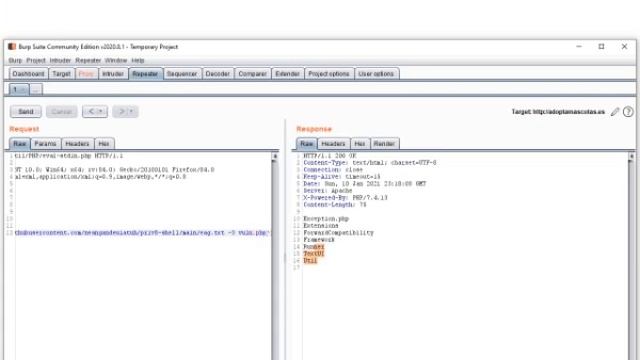640x360 pixels.
Task: Select the Repeater tool tab
Action: [x=145, y=74]
